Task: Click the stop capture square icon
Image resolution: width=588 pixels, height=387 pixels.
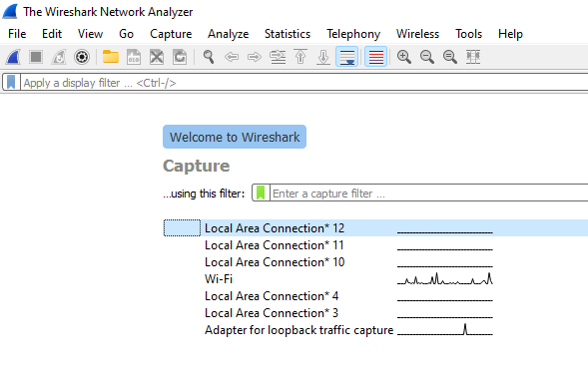Action: pos(36,57)
